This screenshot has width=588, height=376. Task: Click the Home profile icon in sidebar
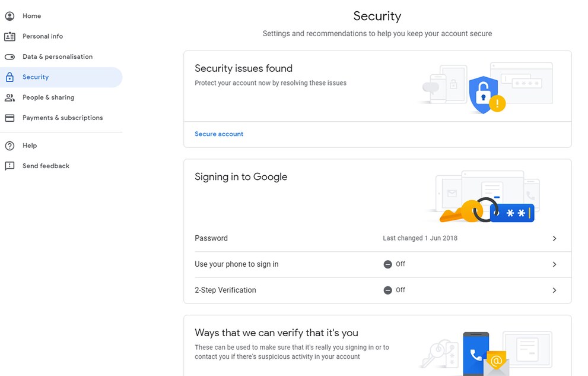point(9,16)
